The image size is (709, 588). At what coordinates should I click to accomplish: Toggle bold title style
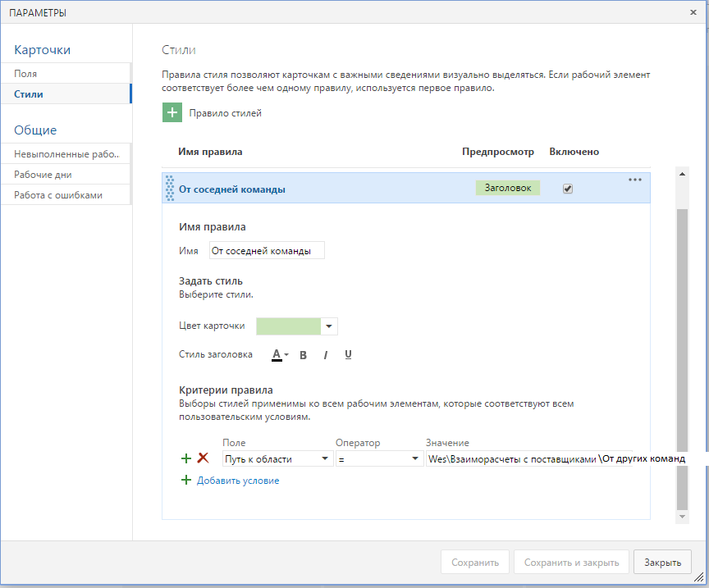(304, 355)
